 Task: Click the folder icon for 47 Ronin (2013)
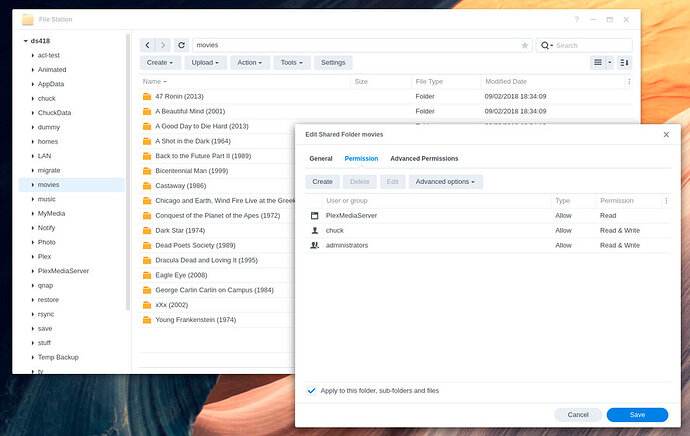[x=147, y=96]
